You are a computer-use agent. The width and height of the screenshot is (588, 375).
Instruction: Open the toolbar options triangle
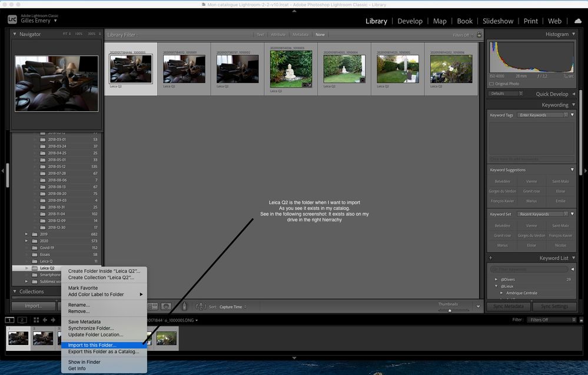coord(478,306)
